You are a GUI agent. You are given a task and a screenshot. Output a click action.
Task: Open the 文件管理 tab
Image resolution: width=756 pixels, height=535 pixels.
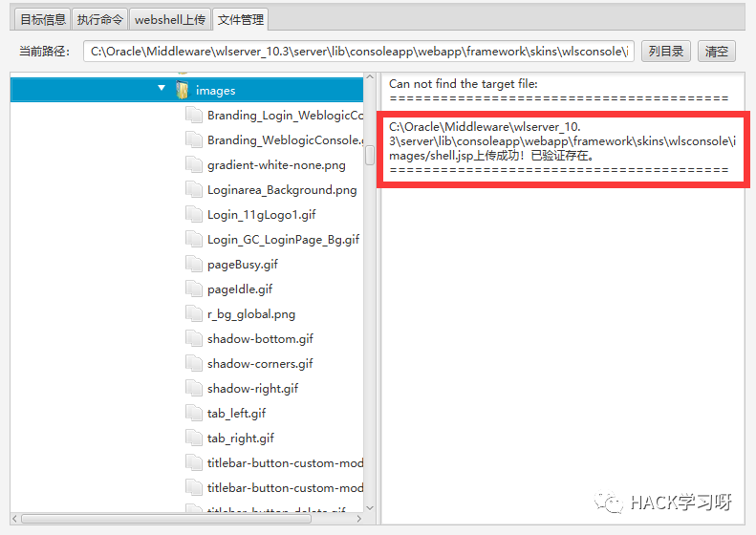pyautogui.click(x=240, y=20)
